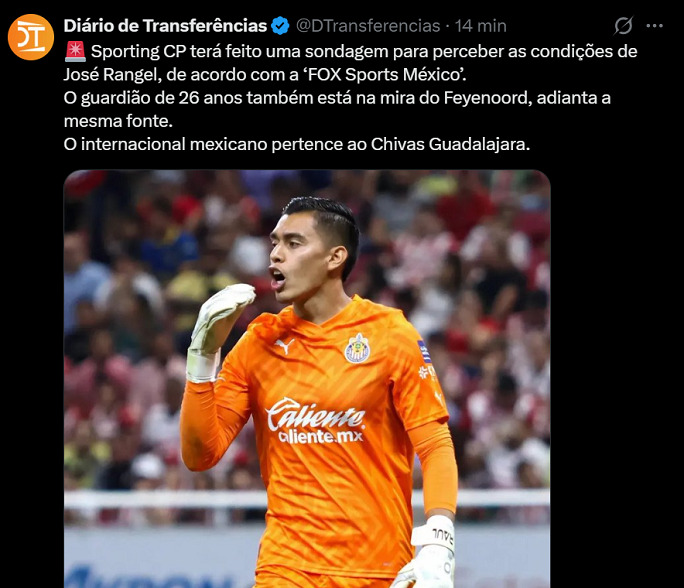Image resolution: width=684 pixels, height=588 pixels.
Task: Open the three-dot more options menu
Action: click(x=654, y=26)
